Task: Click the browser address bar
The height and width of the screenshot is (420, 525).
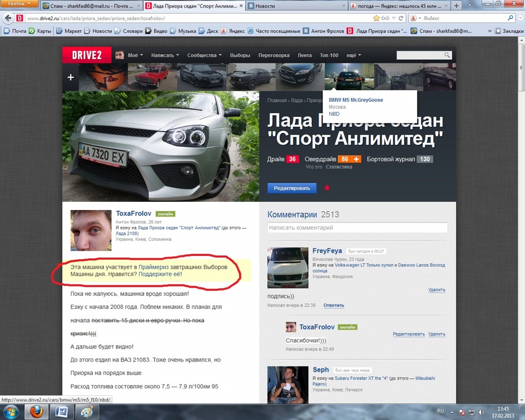Action: coord(199,18)
